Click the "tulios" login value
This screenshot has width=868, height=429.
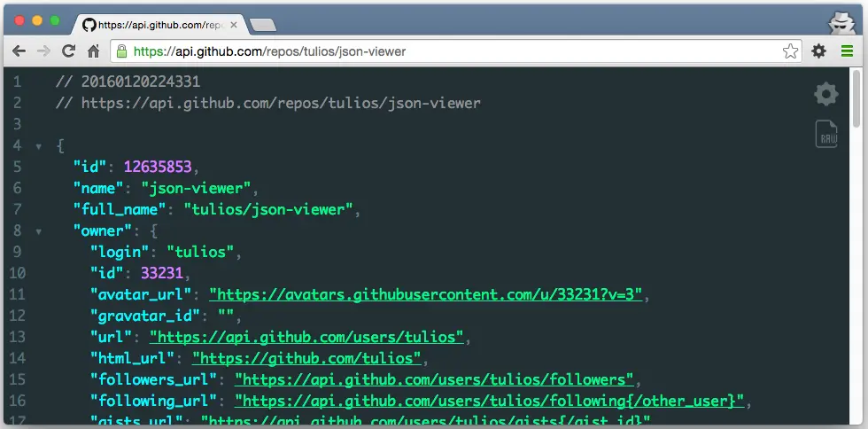(x=200, y=253)
